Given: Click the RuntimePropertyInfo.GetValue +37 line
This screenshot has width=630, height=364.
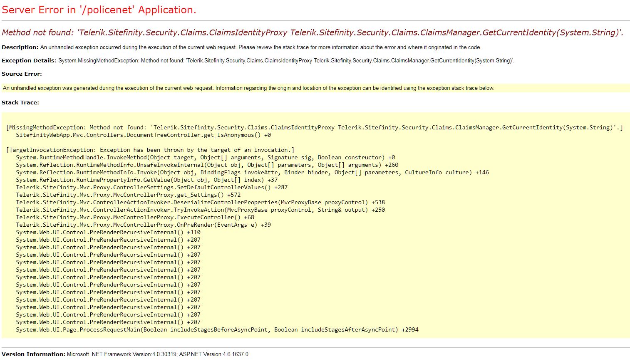Looking at the screenshot, I should [147, 180].
